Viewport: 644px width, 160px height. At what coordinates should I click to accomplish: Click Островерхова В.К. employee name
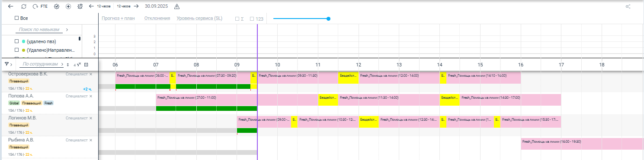(x=28, y=74)
